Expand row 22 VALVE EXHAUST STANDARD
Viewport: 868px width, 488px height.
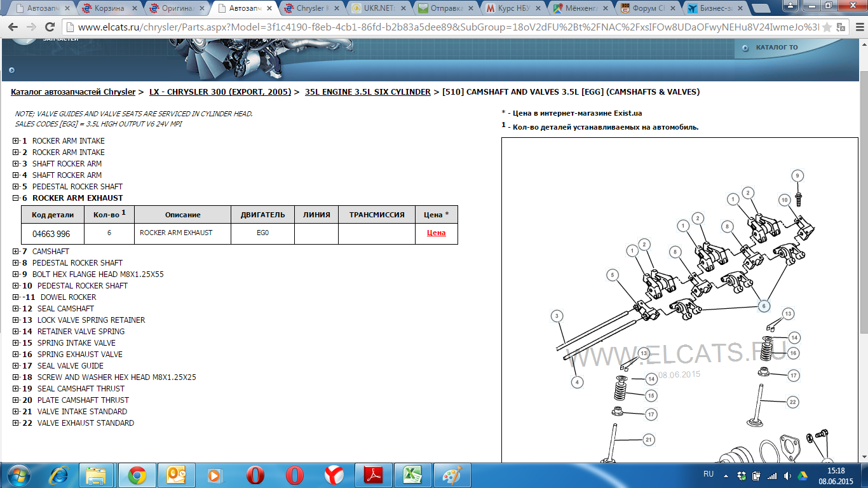click(16, 423)
